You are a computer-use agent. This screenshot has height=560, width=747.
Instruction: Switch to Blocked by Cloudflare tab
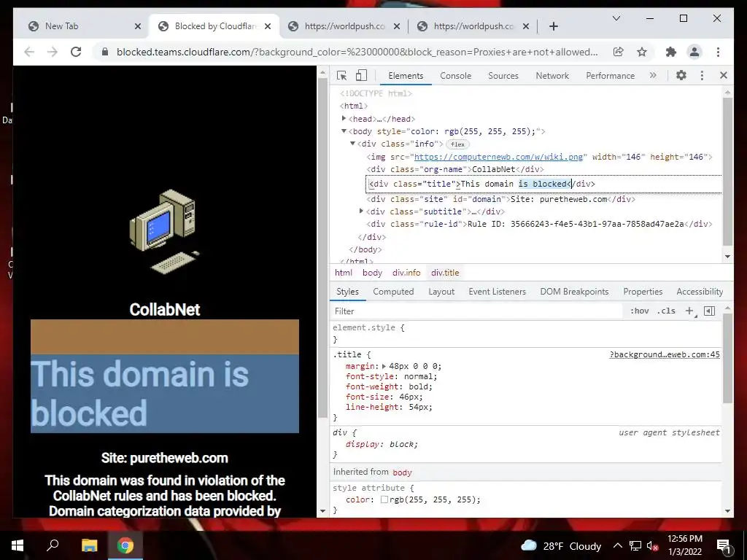[x=213, y=26]
